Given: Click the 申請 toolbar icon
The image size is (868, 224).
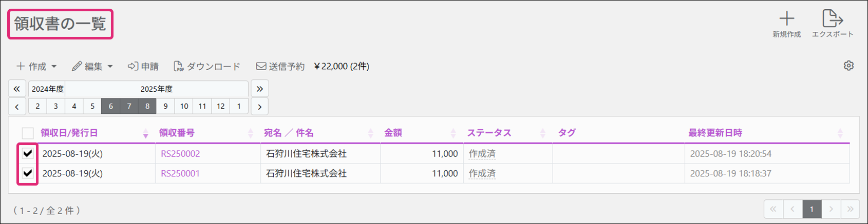Looking at the screenshot, I should 133,66.
